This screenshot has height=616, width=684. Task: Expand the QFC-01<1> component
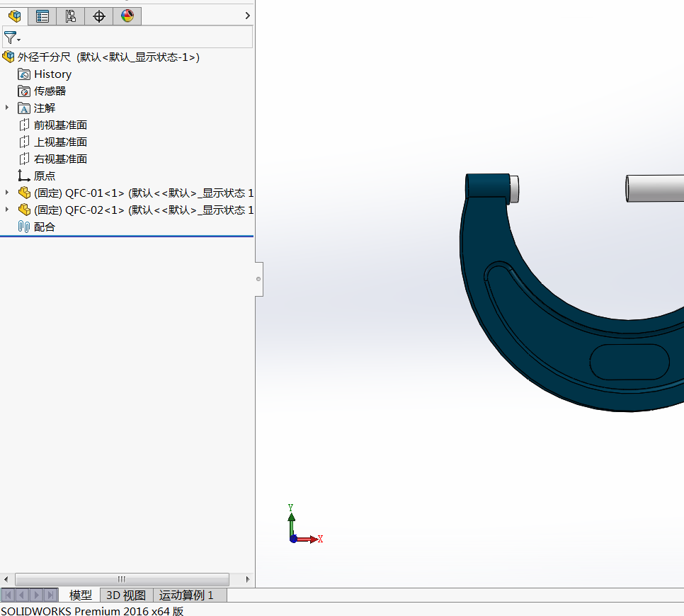point(6,193)
